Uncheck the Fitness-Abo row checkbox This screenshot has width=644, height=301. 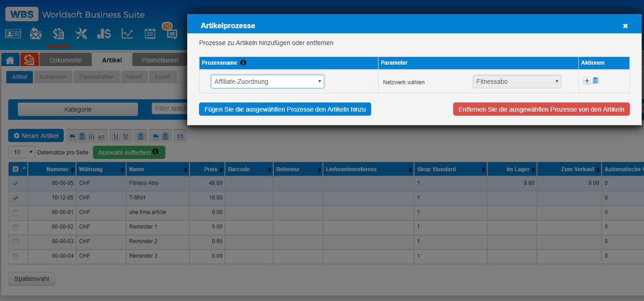pyautogui.click(x=15, y=184)
